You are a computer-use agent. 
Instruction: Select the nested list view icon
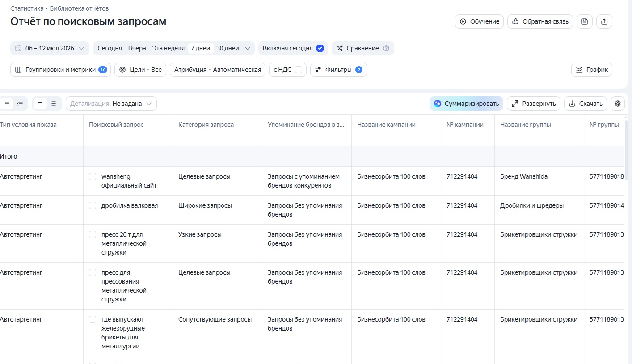(x=20, y=104)
